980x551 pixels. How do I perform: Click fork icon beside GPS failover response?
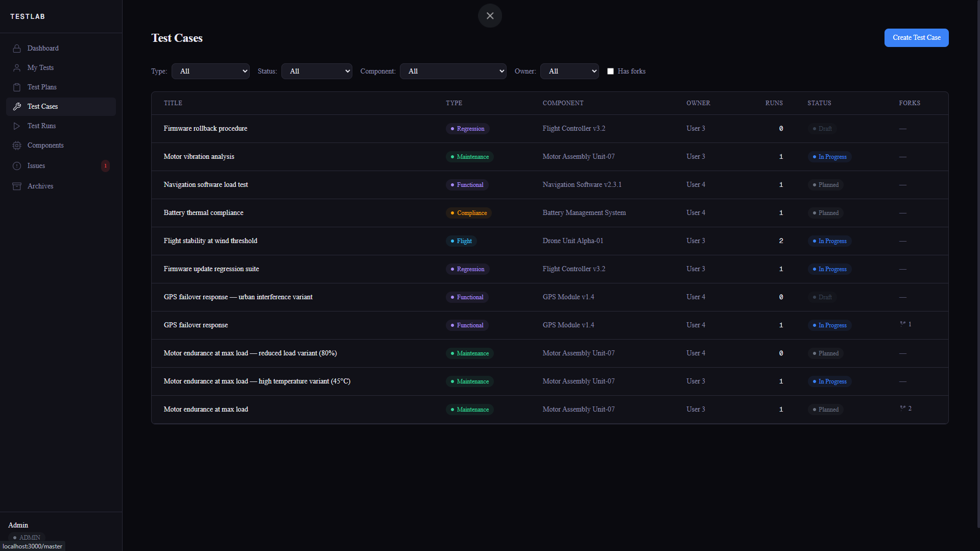pyautogui.click(x=903, y=324)
